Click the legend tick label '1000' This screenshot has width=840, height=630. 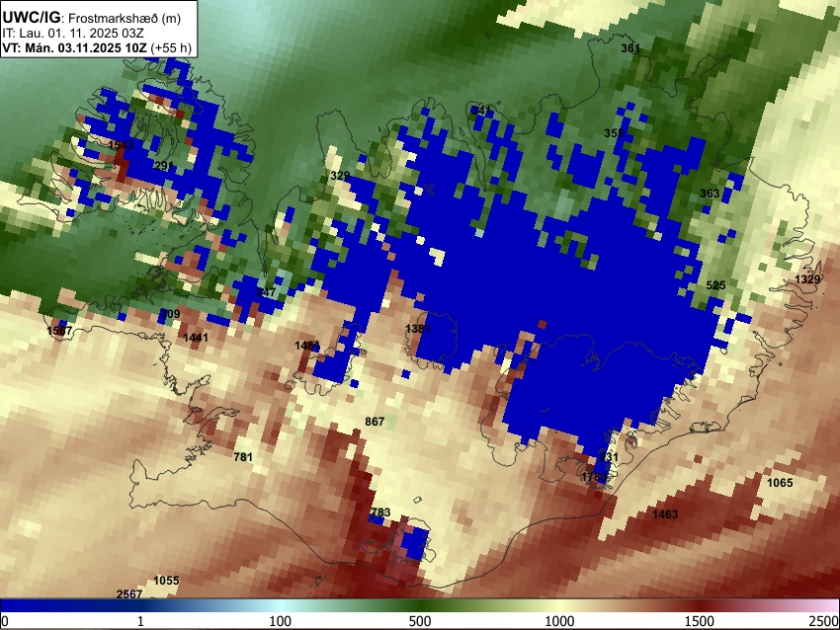(559, 621)
